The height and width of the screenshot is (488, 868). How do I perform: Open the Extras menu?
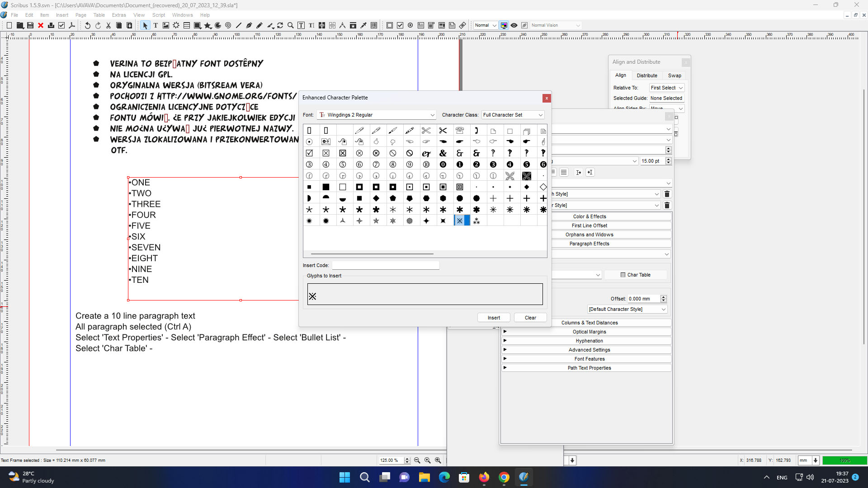tap(119, 15)
